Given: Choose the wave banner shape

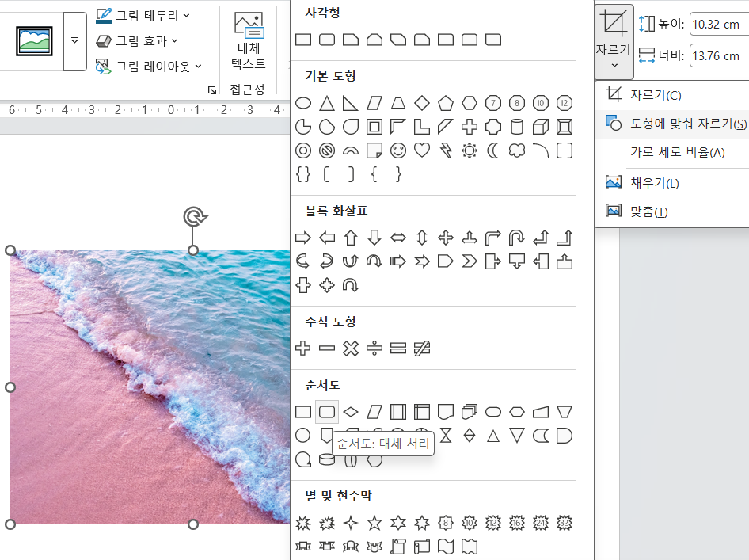Looking at the screenshot, I should 445,547.
